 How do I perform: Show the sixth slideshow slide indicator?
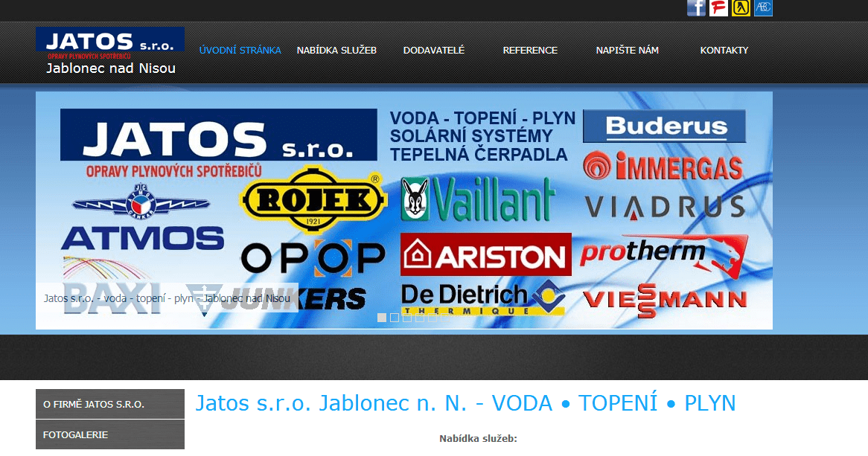[445, 318]
